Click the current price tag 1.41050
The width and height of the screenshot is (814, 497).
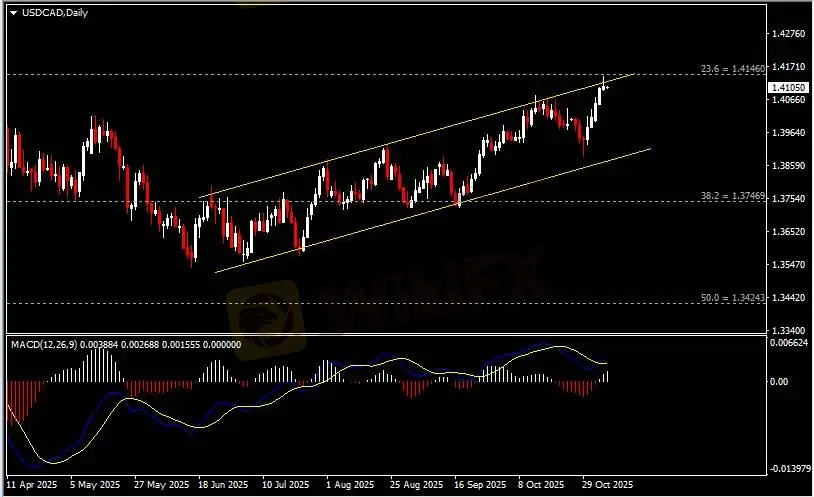pyautogui.click(x=788, y=87)
